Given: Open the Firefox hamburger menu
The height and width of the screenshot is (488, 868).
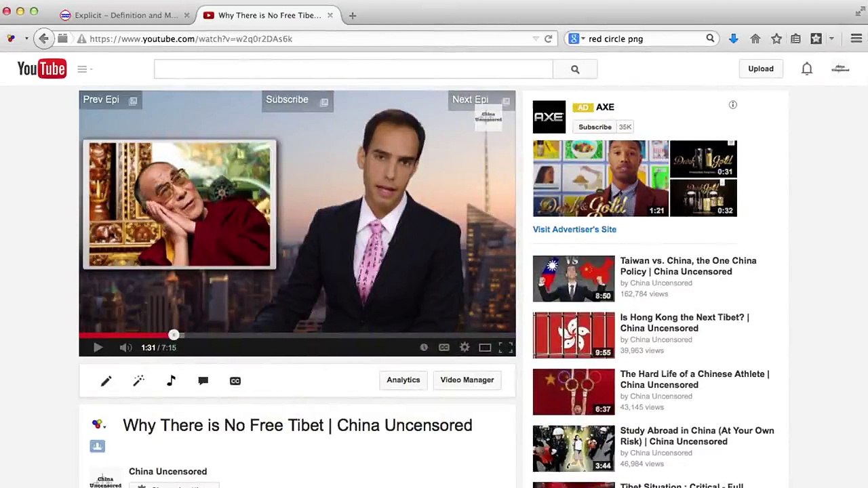Looking at the screenshot, I should [856, 39].
